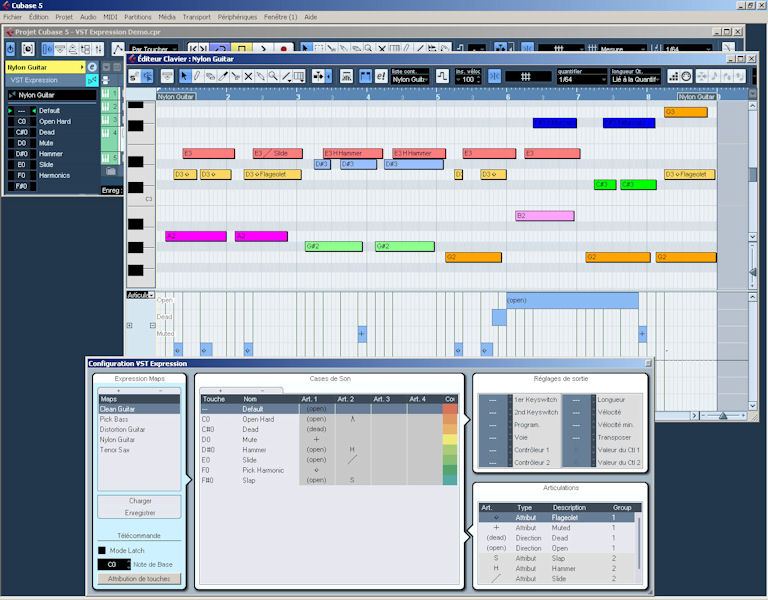Open the Nylon Guitar expression map selector
The width and height of the screenshot is (768, 600).
(x=52, y=95)
